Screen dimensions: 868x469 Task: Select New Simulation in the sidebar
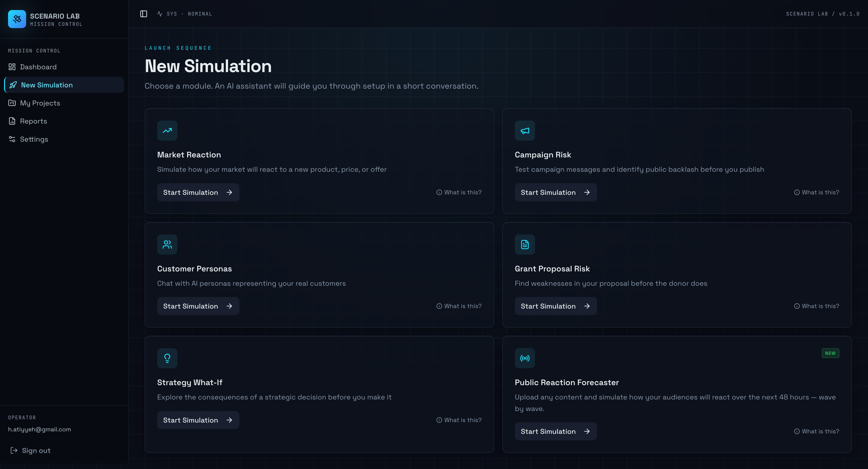pyautogui.click(x=64, y=85)
